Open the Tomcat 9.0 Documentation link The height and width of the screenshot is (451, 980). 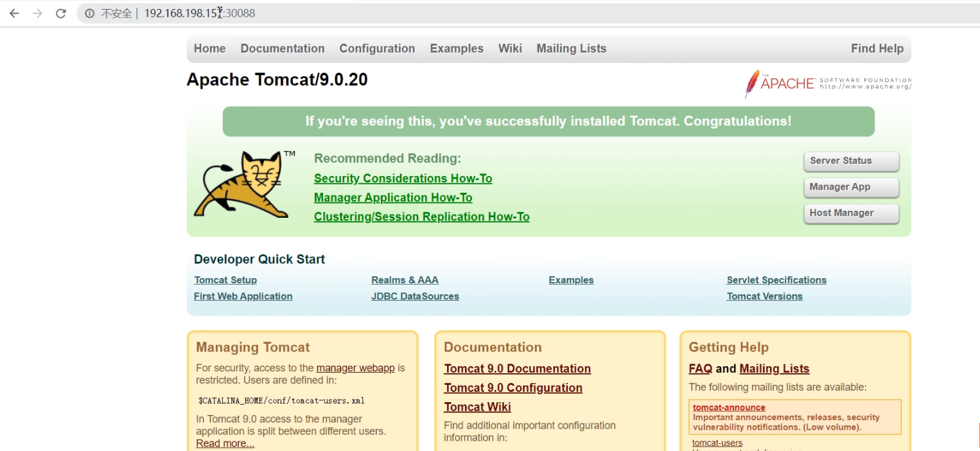tap(517, 369)
